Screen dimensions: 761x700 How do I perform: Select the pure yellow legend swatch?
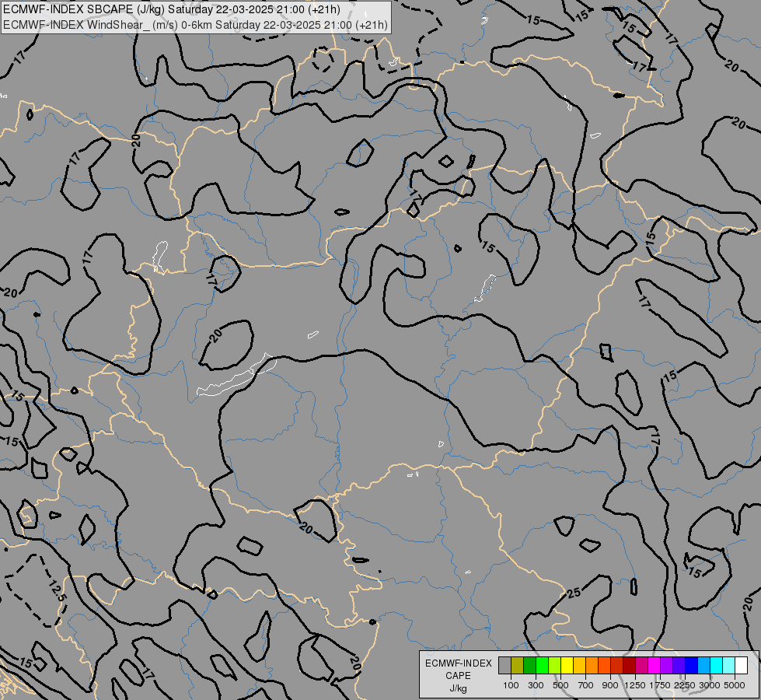(x=567, y=665)
